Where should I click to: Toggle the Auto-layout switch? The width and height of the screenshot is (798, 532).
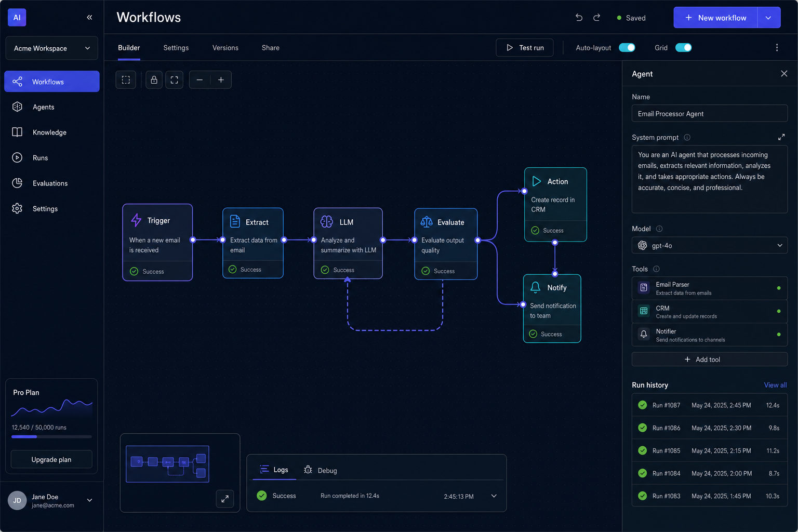(x=627, y=48)
